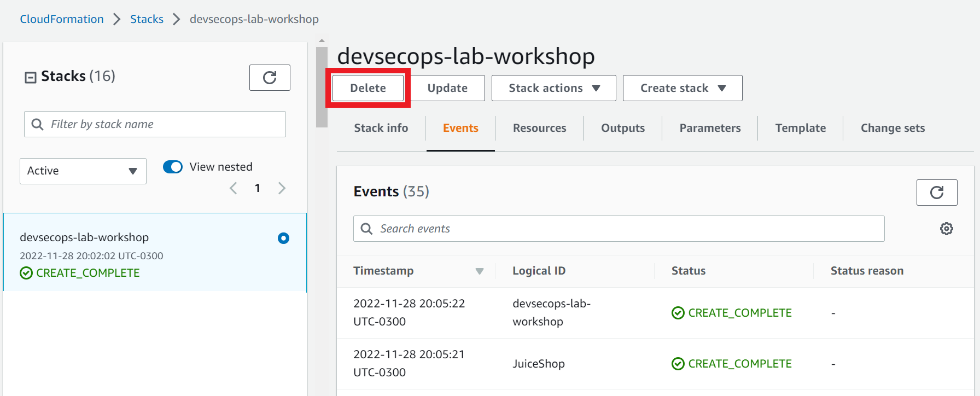Click the Status column header

point(689,271)
